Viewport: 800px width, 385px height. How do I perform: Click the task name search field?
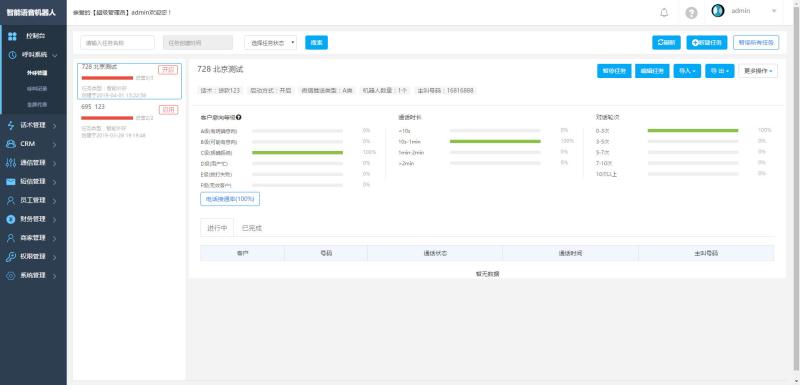tap(117, 43)
